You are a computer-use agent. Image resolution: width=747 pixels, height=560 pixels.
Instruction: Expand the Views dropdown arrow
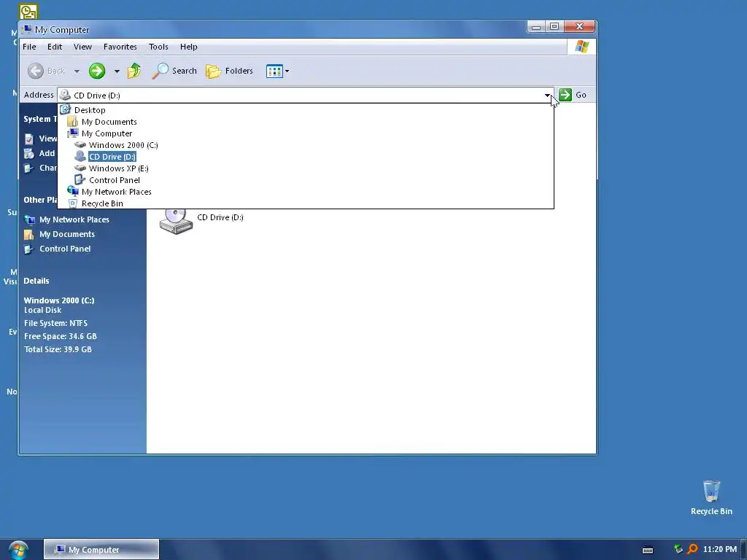pyautogui.click(x=287, y=71)
